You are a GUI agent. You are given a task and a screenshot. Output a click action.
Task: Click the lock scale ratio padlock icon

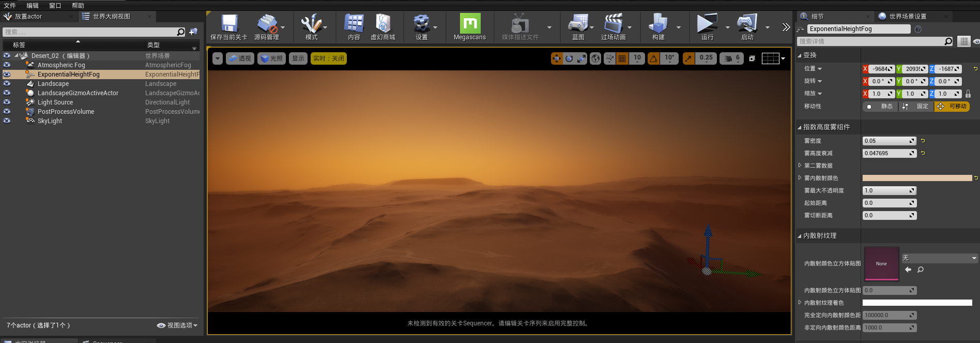[968, 94]
